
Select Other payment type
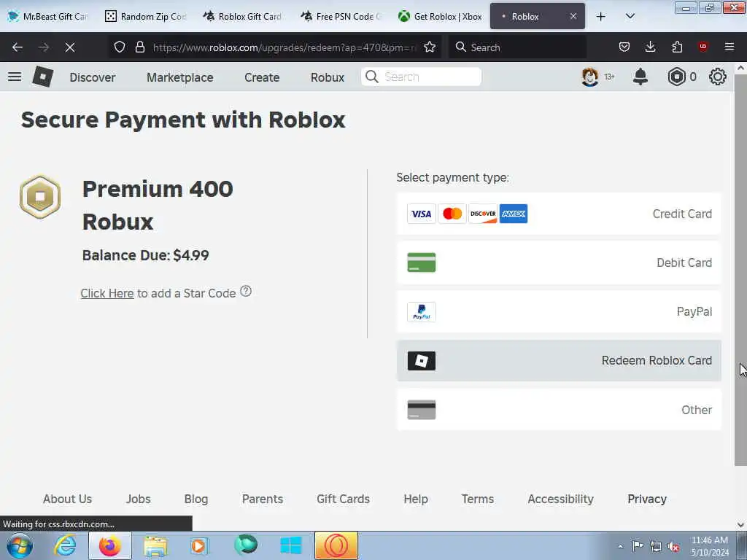[559, 410]
